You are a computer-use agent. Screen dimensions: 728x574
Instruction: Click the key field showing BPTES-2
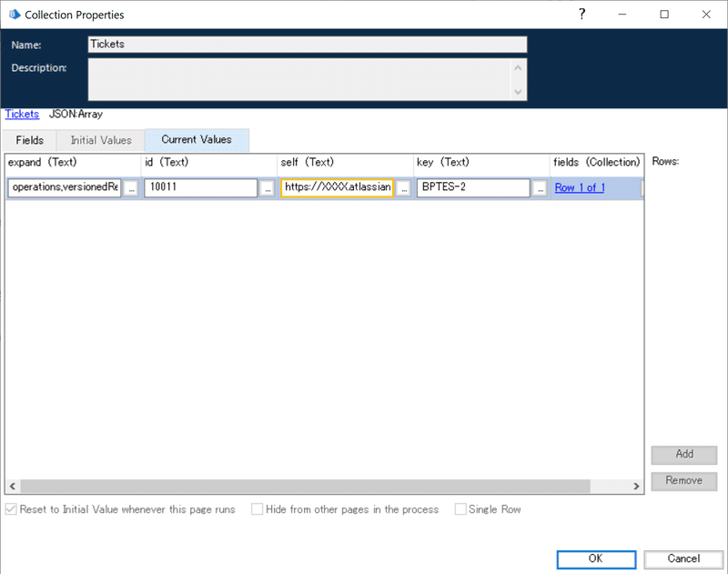pyautogui.click(x=473, y=187)
